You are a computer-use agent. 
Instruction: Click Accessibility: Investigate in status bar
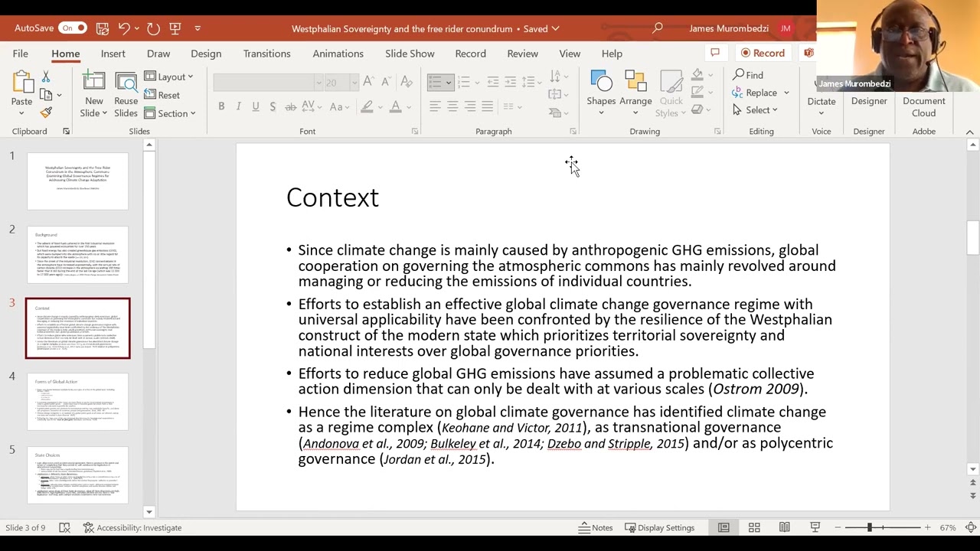tap(132, 527)
